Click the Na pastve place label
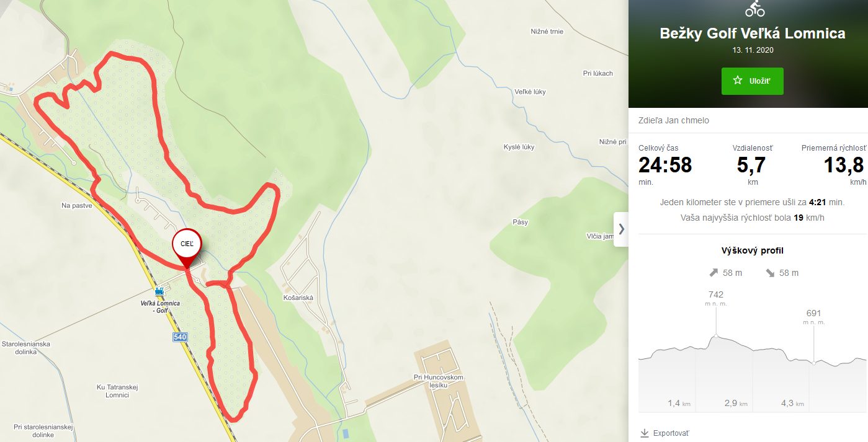 point(77,205)
